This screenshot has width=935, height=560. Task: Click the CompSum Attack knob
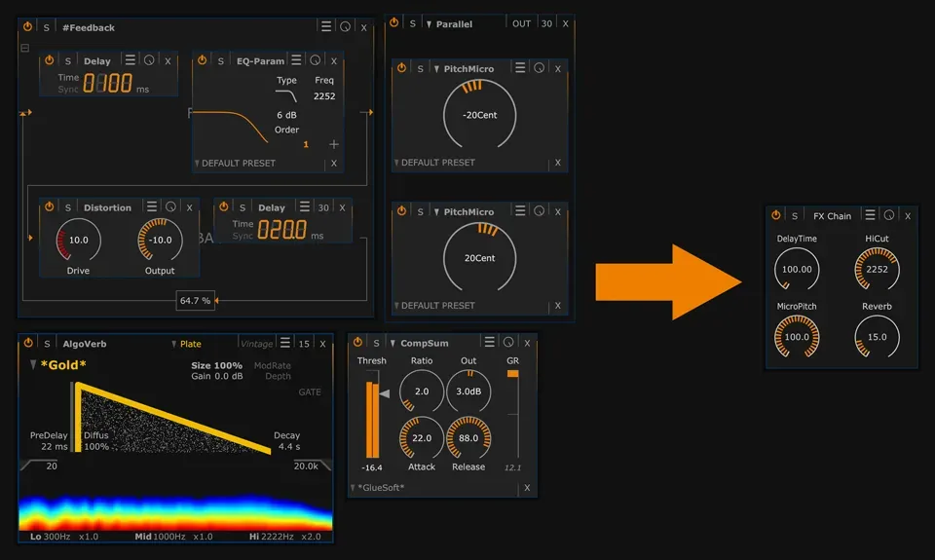(422, 437)
